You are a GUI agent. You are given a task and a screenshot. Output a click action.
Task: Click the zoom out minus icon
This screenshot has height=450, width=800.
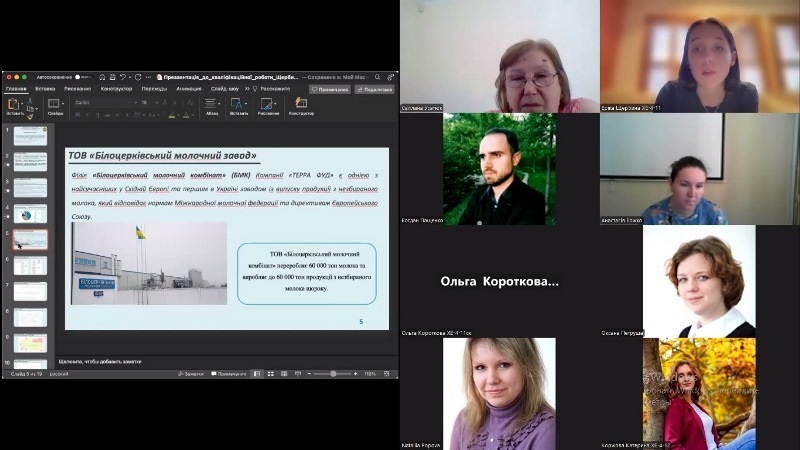309,374
